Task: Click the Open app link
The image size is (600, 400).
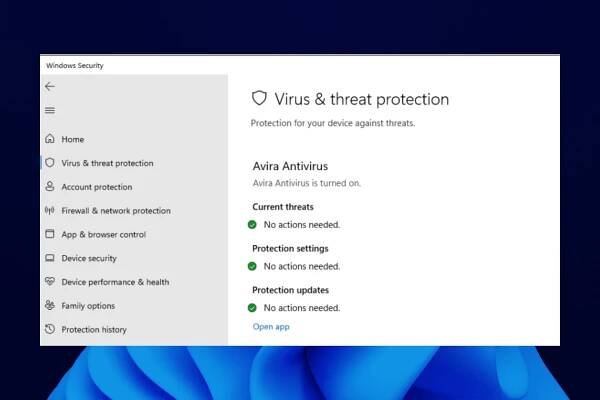Action: [271, 326]
